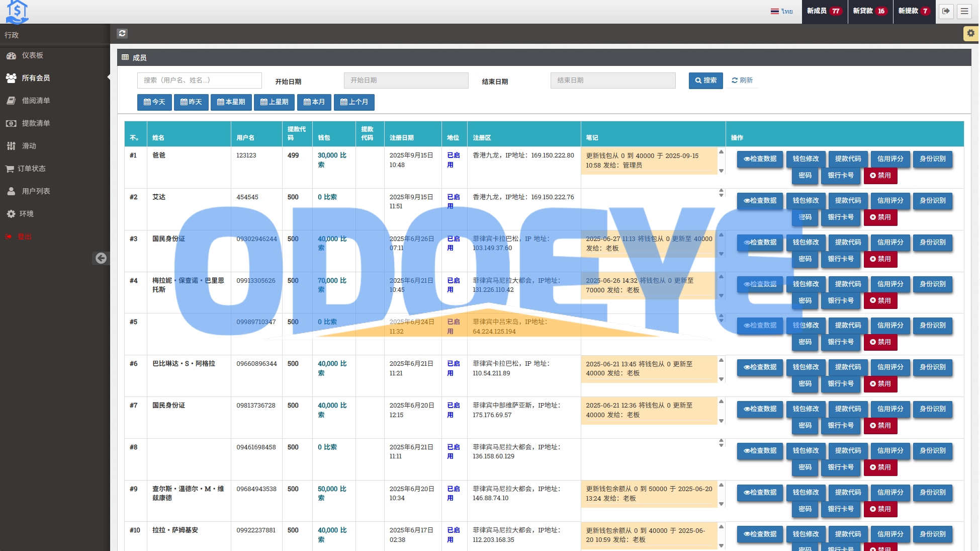
Task: Click the hamburger menu icon top right
Action: coord(964,11)
